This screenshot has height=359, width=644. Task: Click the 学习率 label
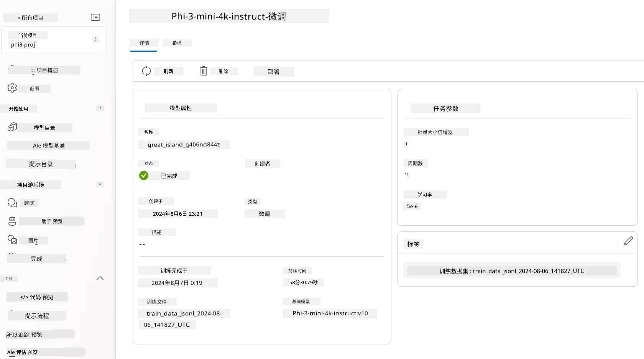click(425, 195)
